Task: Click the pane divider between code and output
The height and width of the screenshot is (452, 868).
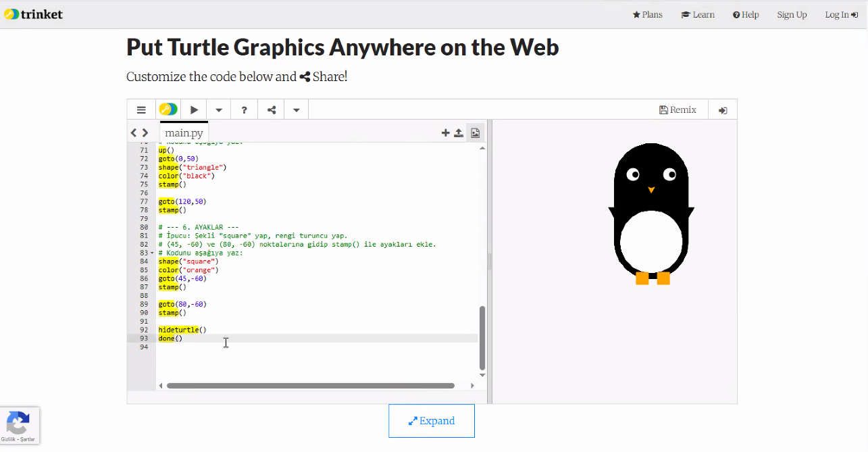Action: (490, 262)
